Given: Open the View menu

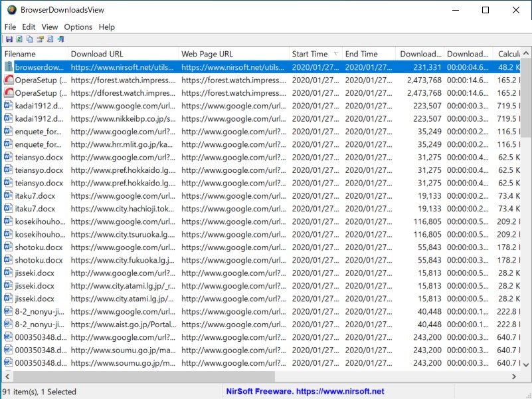Looking at the screenshot, I should 49,27.
